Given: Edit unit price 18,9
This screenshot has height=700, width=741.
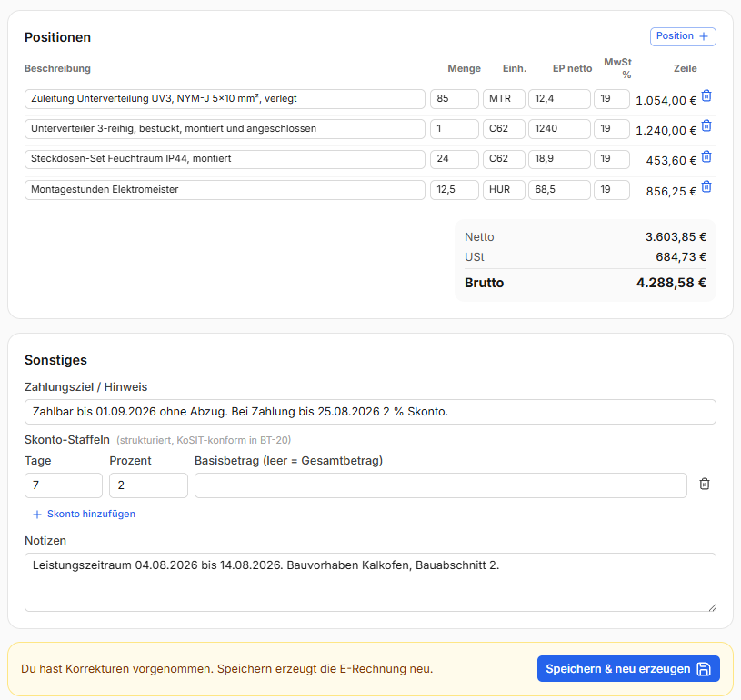Looking at the screenshot, I should 559,159.
